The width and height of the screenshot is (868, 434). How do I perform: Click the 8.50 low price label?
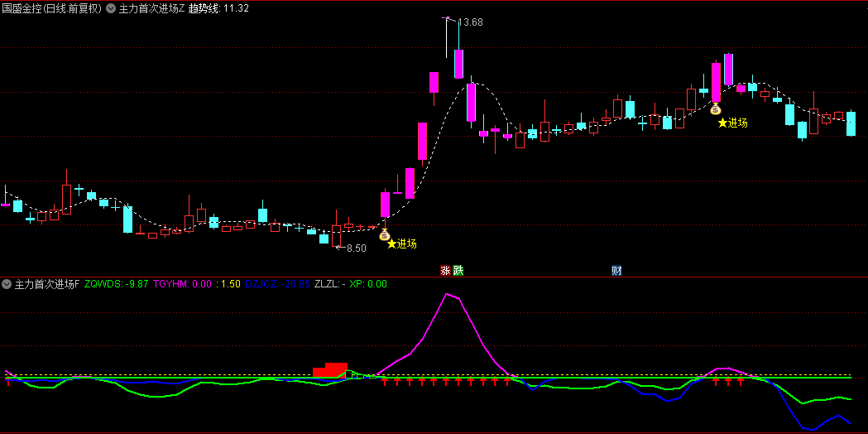(x=356, y=248)
